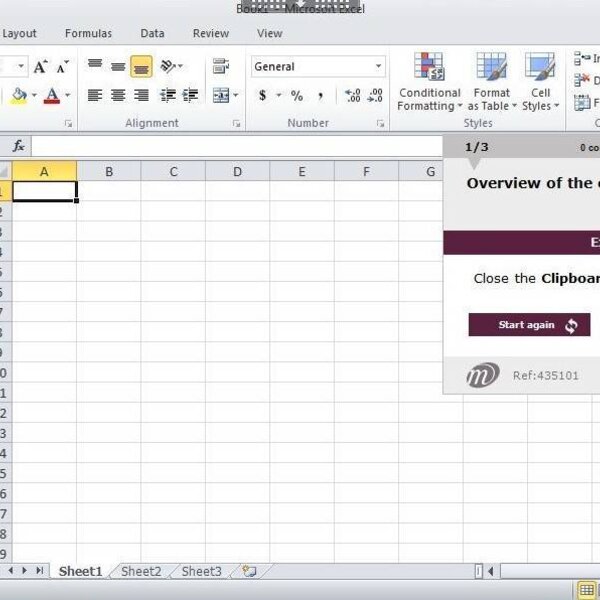
Task: Click the Increase Decimal icon
Action: pos(352,95)
